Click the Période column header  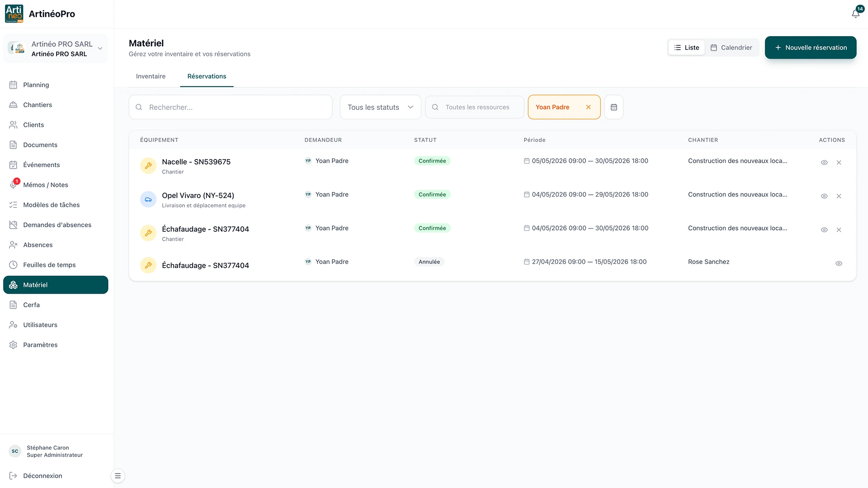click(x=534, y=140)
